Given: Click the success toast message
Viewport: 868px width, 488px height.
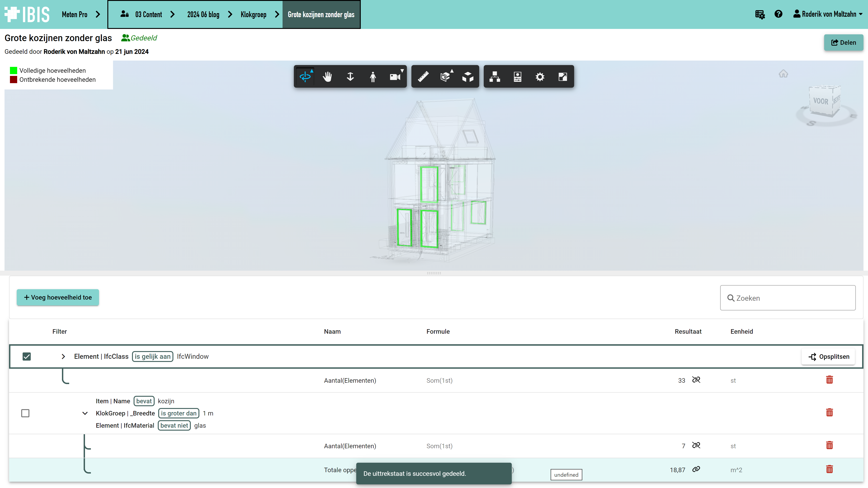Looking at the screenshot, I should (x=434, y=474).
